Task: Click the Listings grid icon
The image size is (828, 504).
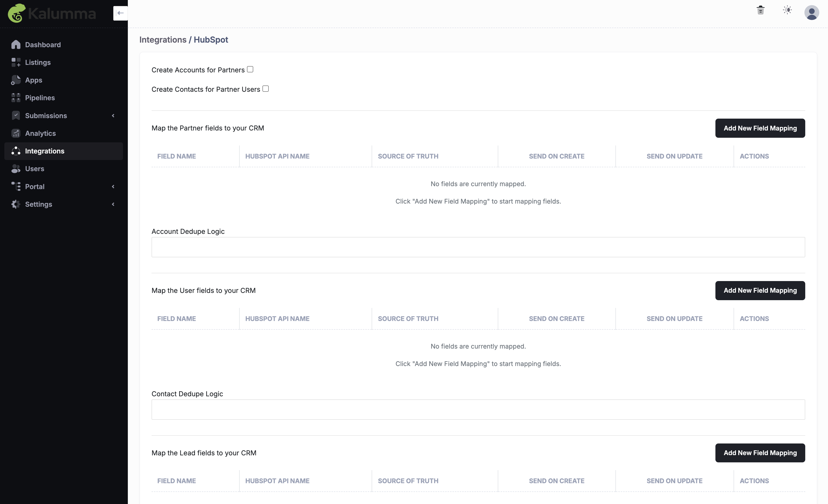Action: (x=16, y=62)
